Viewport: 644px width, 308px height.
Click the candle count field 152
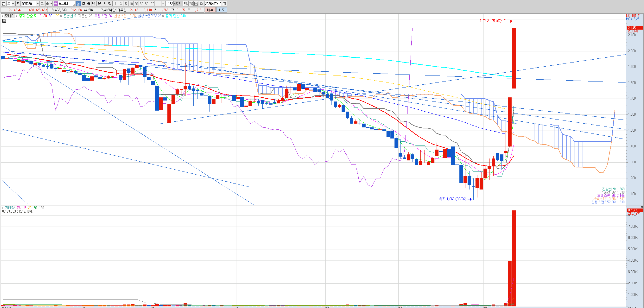170,3
